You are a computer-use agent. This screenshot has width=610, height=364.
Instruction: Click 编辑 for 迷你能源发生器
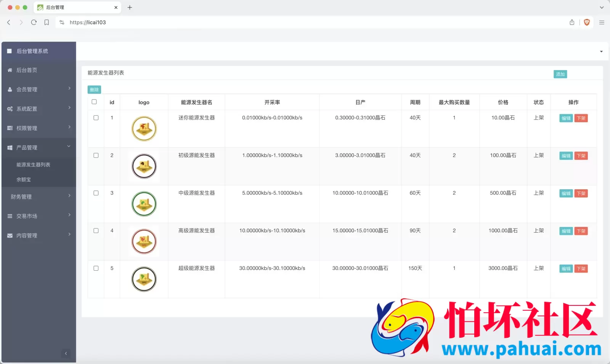pyautogui.click(x=566, y=118)
